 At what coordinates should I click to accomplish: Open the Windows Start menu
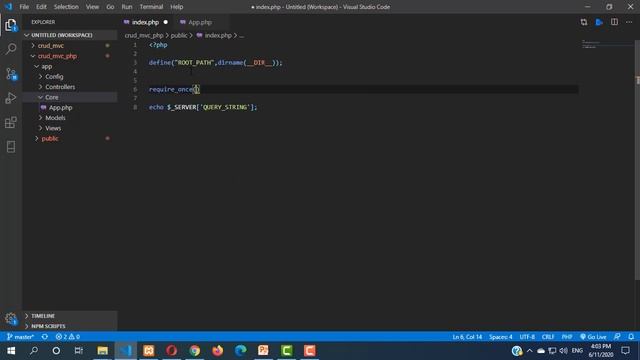(x=11, y=351)
